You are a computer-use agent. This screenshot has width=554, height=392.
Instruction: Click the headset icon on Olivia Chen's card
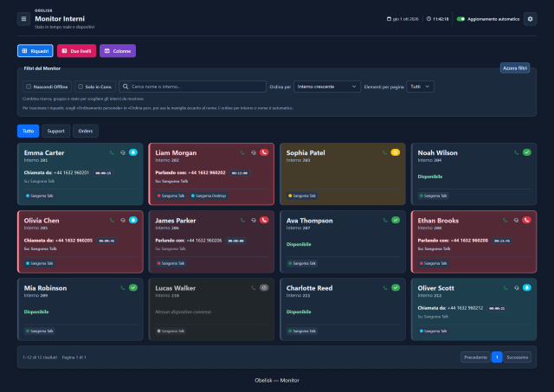click(x=123, y=220)
